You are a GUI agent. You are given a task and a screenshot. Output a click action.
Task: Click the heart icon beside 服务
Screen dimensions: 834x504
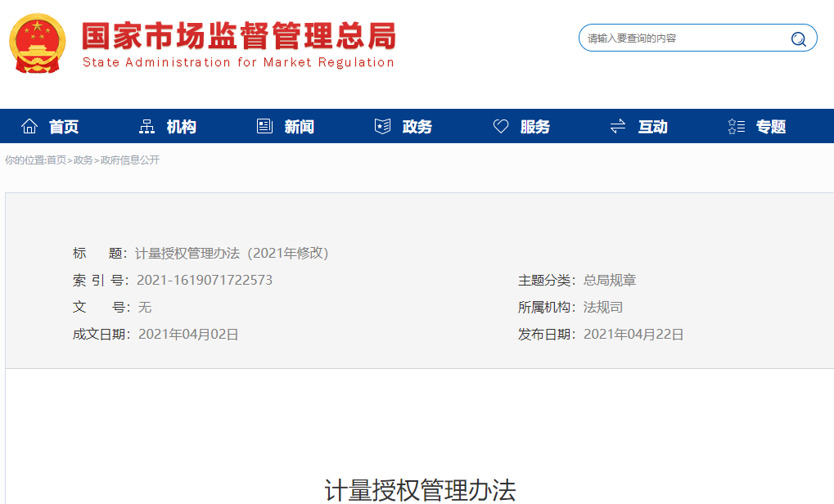pyautogui.click(x=501, y=126)
